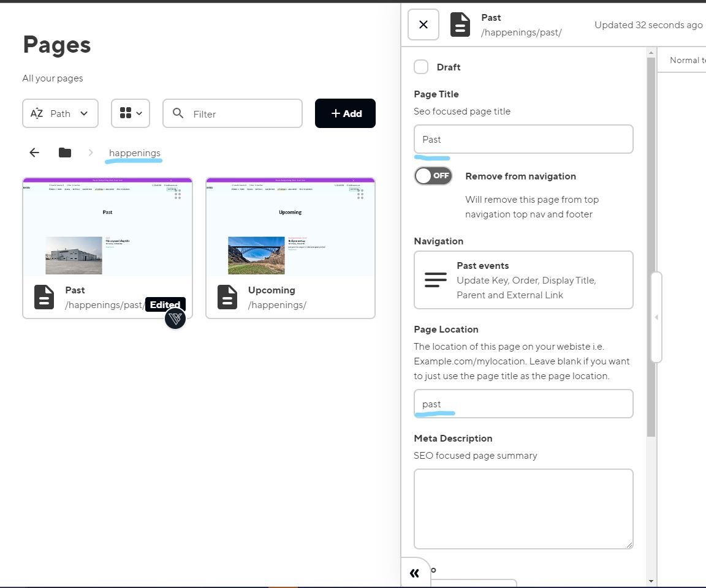
Task: Toggle Remove from navigation switch
Action: (433, 176)
